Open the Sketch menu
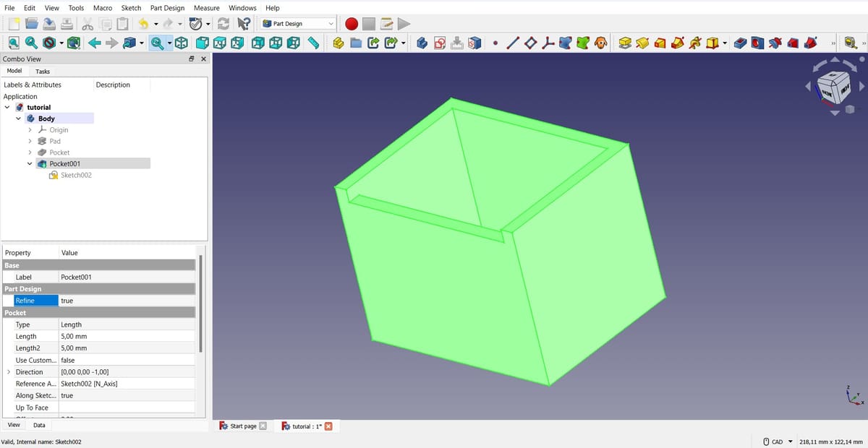 (x=131, y=8)
